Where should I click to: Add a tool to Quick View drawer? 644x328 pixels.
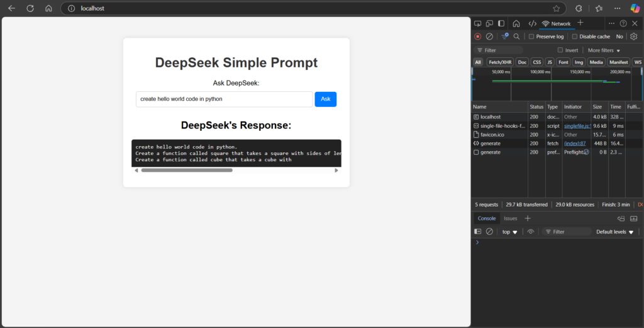tap(528, 218)
